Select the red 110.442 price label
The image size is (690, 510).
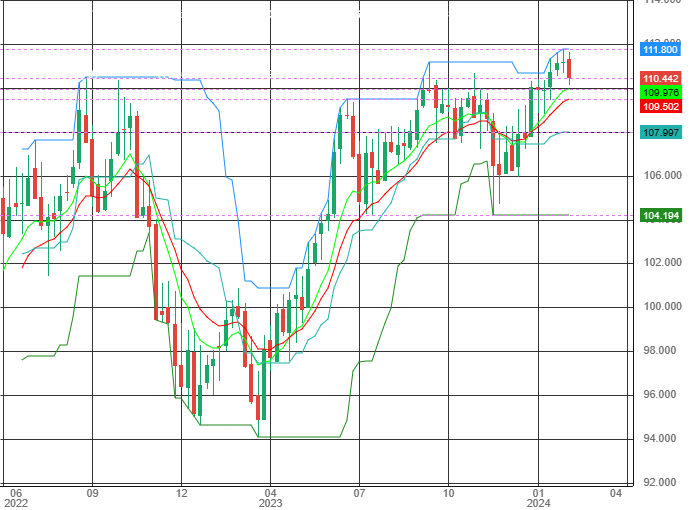coord(660,78)
